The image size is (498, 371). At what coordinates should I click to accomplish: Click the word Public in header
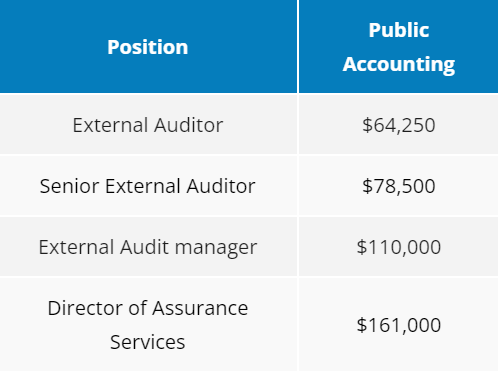(x=399, y=30)
